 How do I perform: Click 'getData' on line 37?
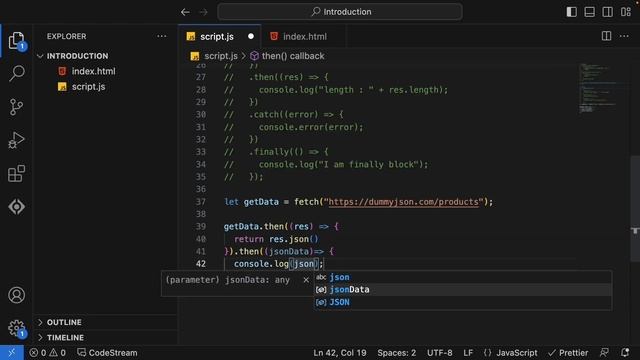tap(261, 202)
